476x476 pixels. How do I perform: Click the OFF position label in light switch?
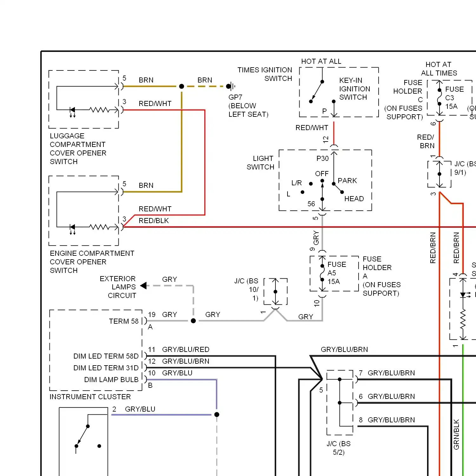322,174
